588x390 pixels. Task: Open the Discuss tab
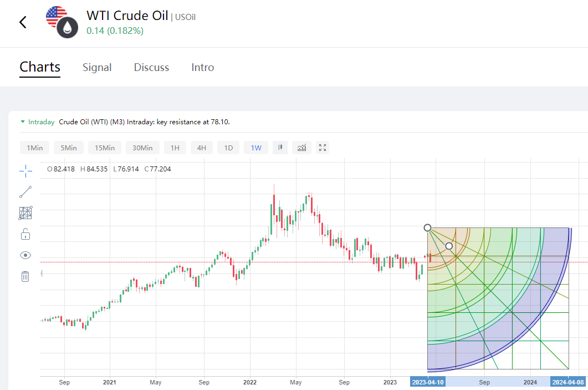point(151,67)
